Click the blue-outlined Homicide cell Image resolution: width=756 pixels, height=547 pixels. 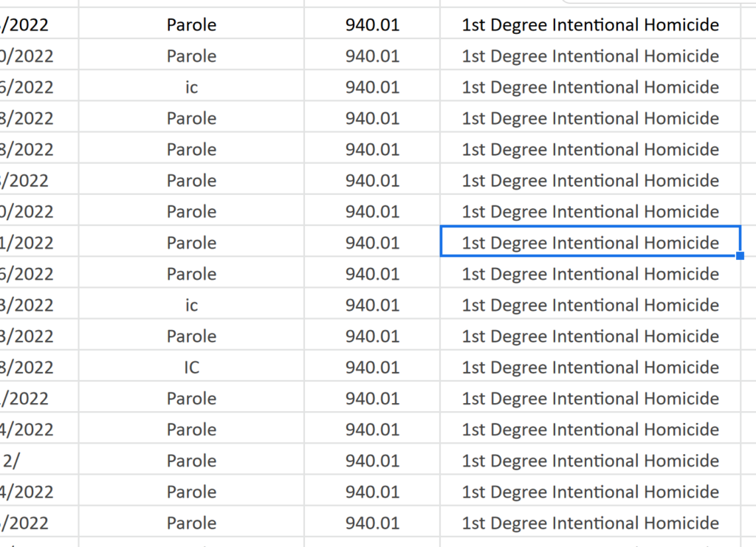click(x=590, y=243)
